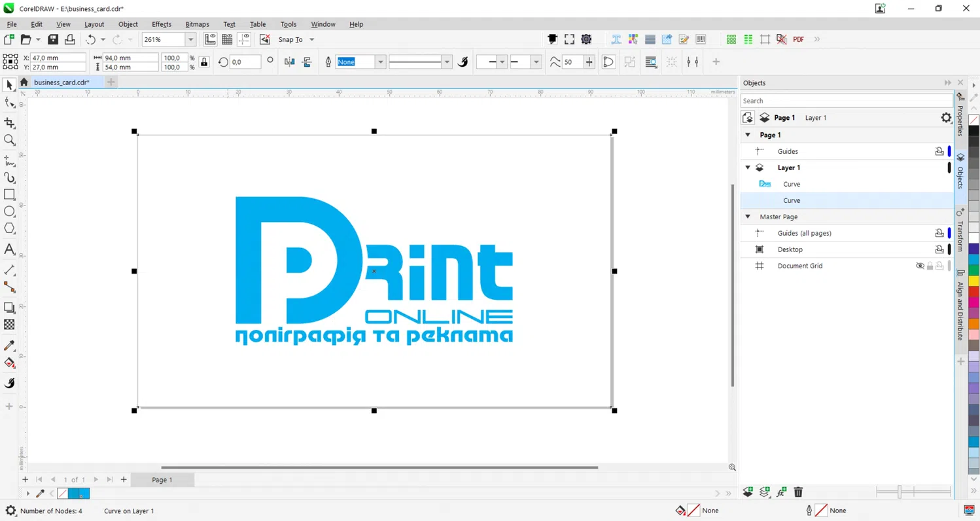Select the Zoom tool in the toolbox

pos(9,140)
